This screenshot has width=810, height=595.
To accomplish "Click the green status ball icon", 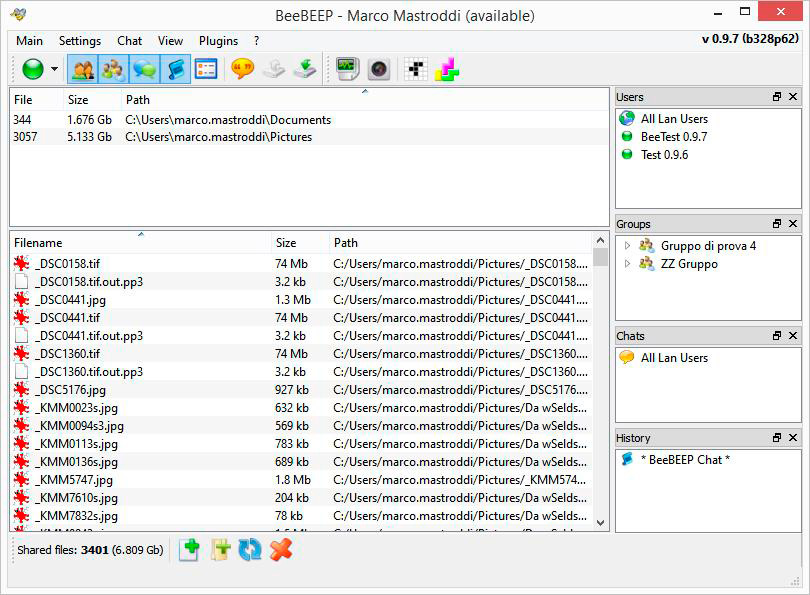I will (33, 69).
